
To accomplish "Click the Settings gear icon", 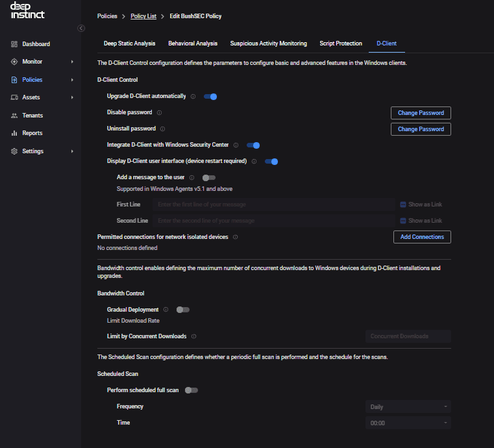I will [14, 151].
